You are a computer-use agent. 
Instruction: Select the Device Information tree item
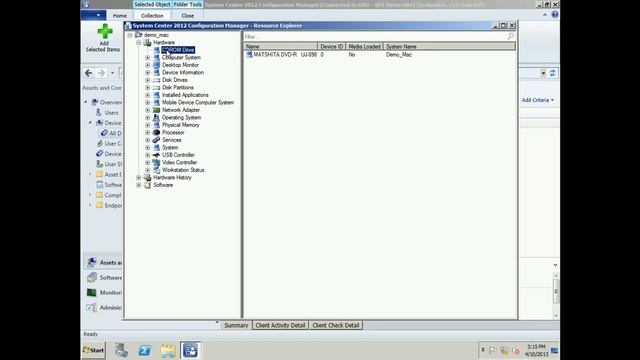pyautogui.click(x=183, y=73)
